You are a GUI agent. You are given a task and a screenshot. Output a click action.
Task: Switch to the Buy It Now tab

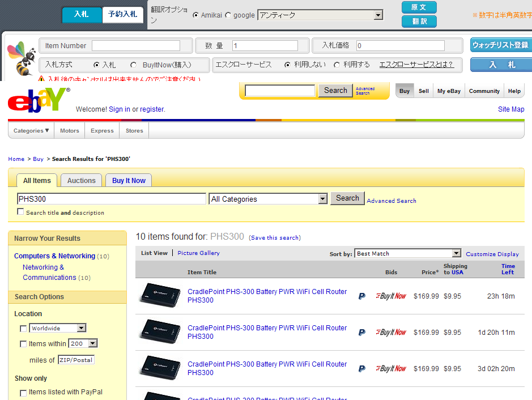(x=129, y=181)
